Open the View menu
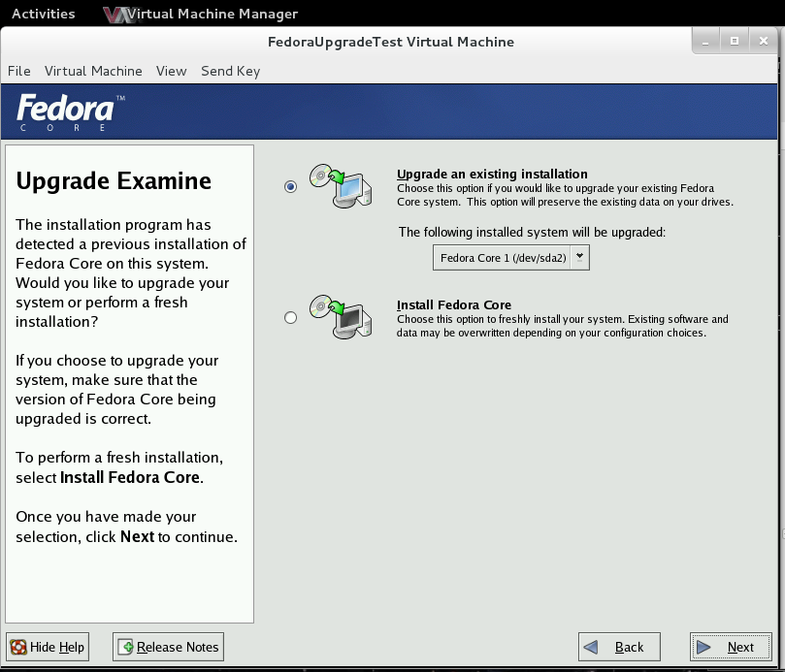785x672 pixels. [x=171, y=71]
